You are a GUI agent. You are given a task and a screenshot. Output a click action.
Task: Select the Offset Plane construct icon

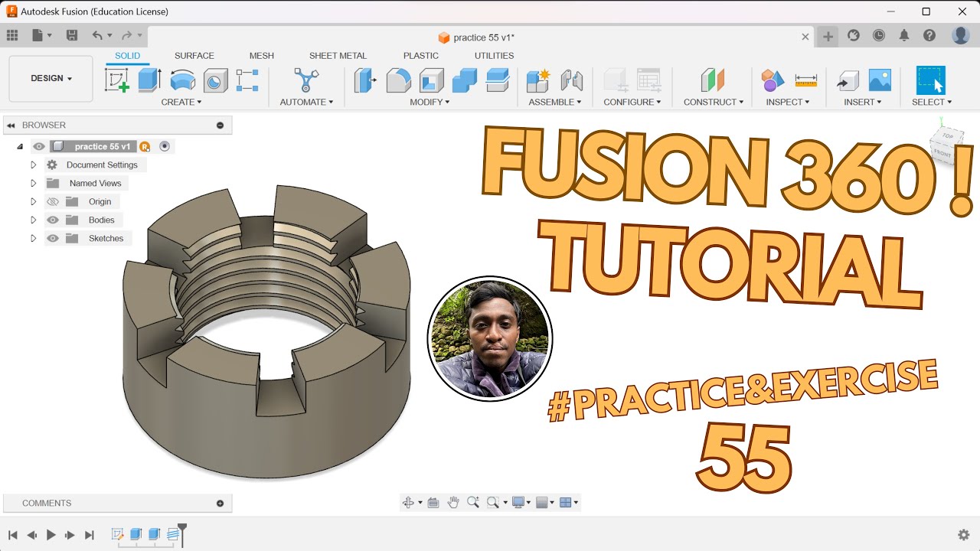(713, 80)
